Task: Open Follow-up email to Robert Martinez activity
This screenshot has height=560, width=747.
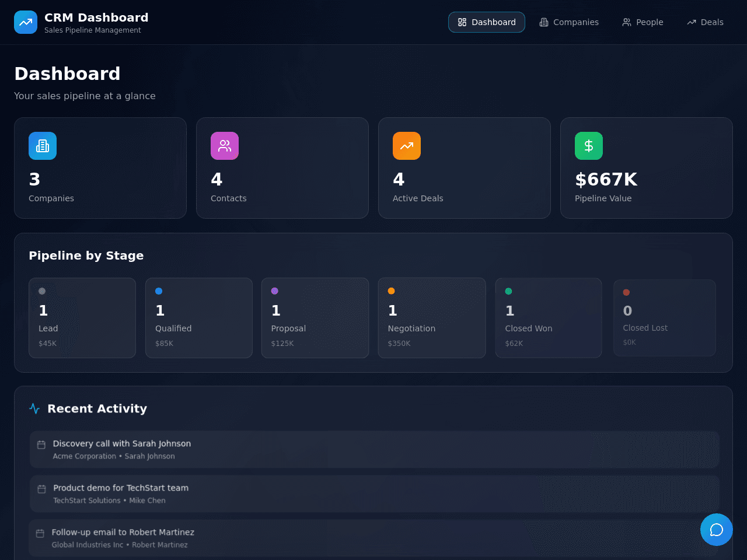Action: pyautogui.click(x=373, y=538)
